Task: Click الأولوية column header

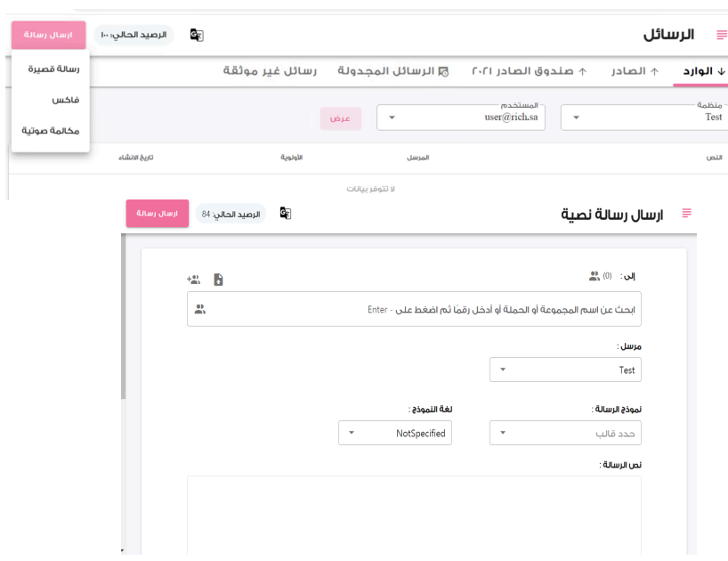Action: [292, 158]
